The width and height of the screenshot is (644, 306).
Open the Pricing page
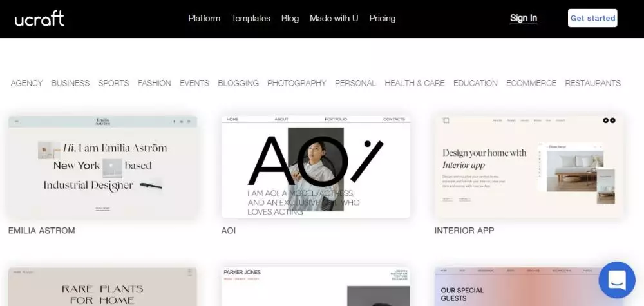(382, 19)
